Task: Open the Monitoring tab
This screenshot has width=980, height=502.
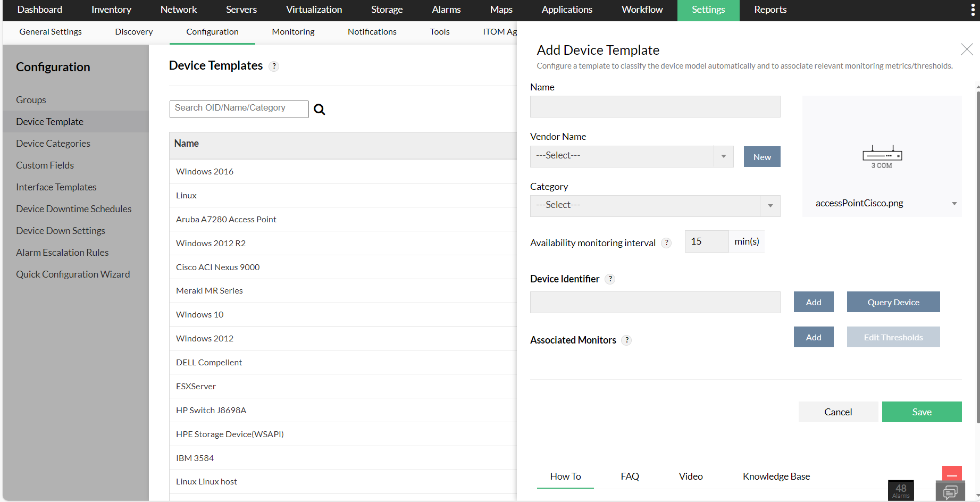Action: (x=292, y=31)
